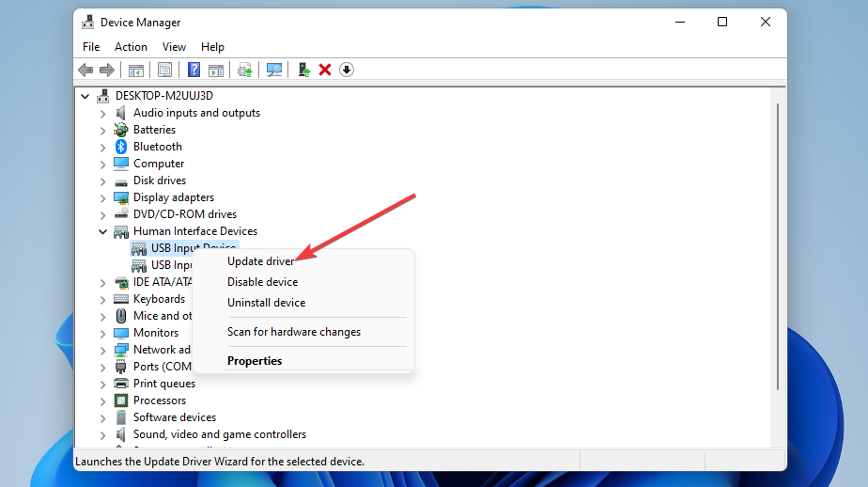Screen dimensions: 868x487
Task: Expand the Display adapters category
Action: pyautogui.click(x=103, y=197)
